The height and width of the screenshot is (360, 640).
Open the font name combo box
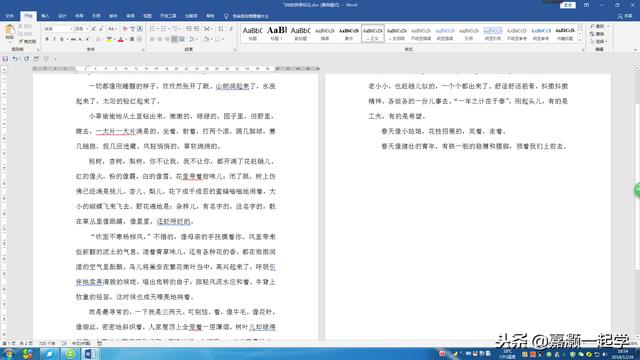click(x=58, y=29)
